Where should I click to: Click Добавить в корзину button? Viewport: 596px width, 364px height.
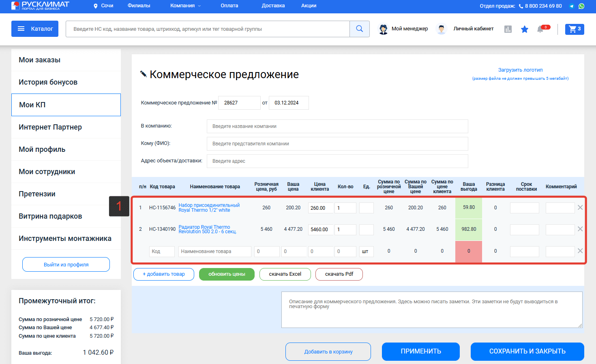pos(328,351)
